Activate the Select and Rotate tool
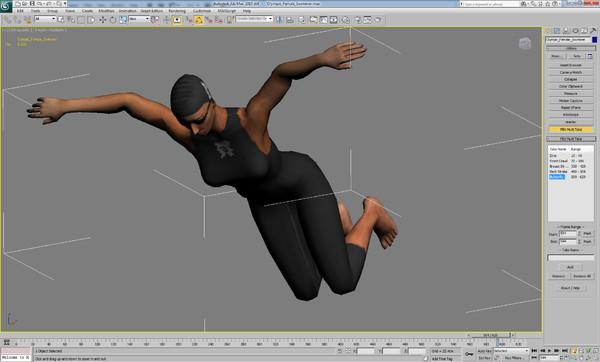The width and height of the screenshot is (600, 362). click(112, 20)
